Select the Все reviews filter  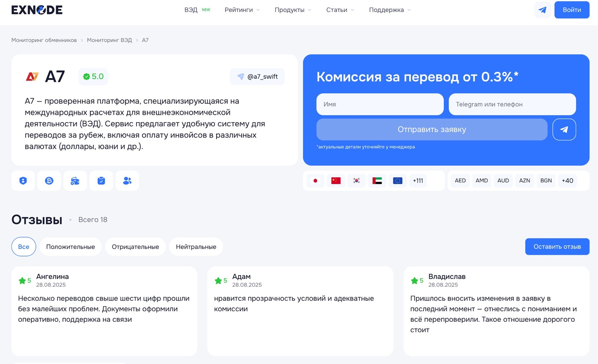(24, 247)
